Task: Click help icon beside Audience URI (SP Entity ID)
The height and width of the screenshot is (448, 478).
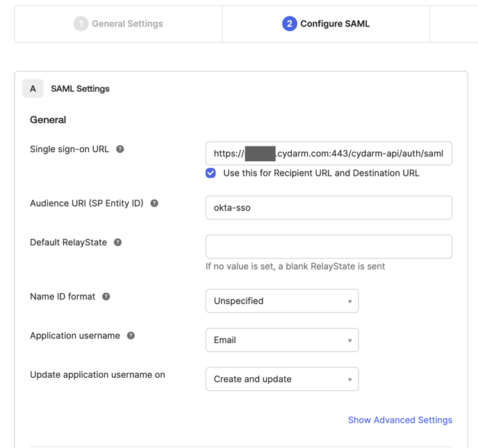Action: pyautogui.click(x=154, y=204)
